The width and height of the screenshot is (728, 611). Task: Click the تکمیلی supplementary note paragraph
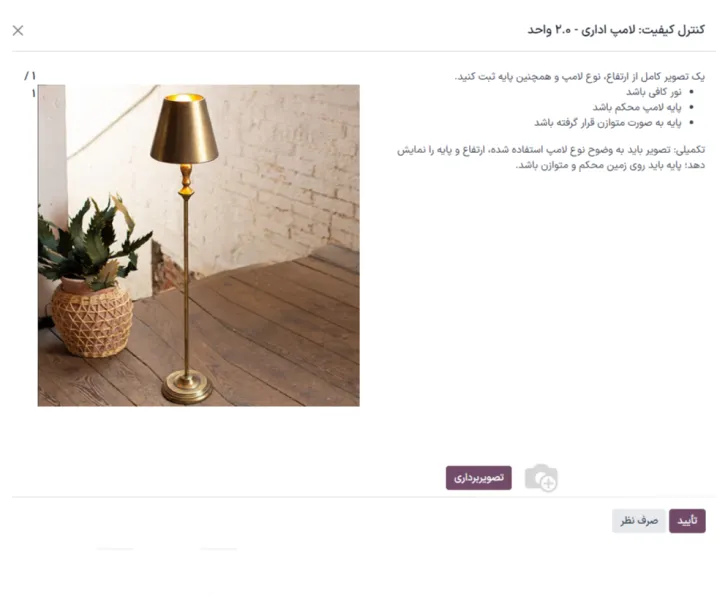tap(551, 157)
